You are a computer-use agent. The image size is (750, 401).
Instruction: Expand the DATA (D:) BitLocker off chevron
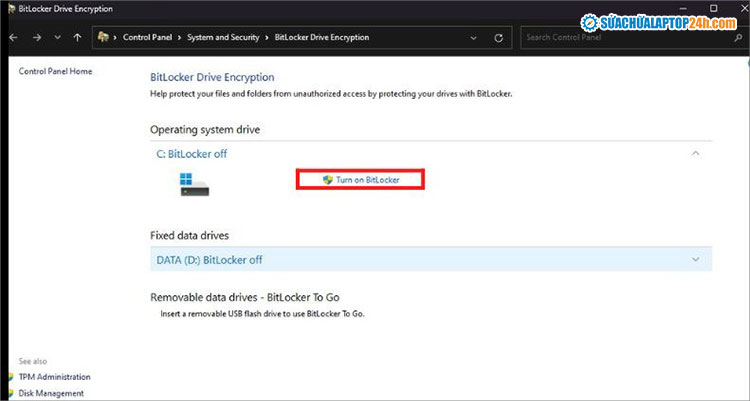[695, 259]
